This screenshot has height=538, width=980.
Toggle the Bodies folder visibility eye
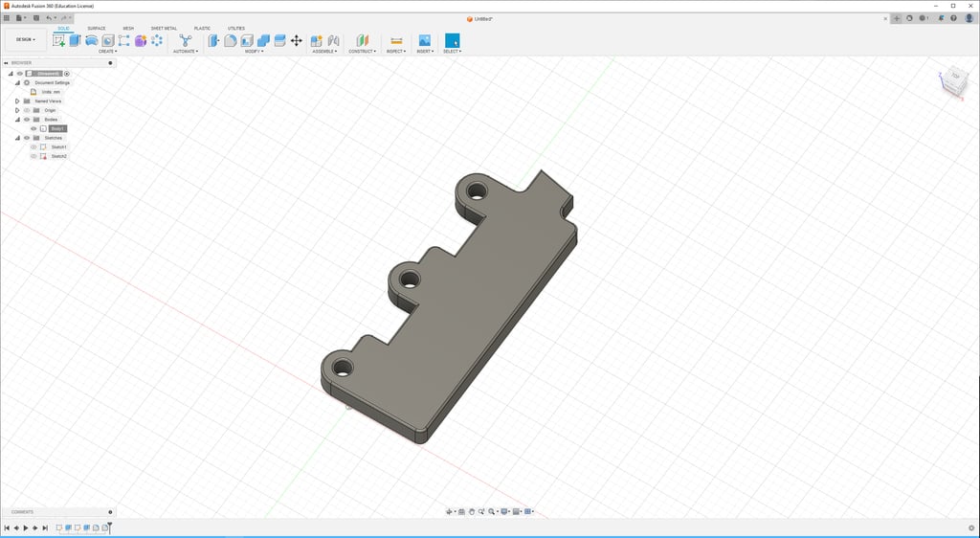27,120
